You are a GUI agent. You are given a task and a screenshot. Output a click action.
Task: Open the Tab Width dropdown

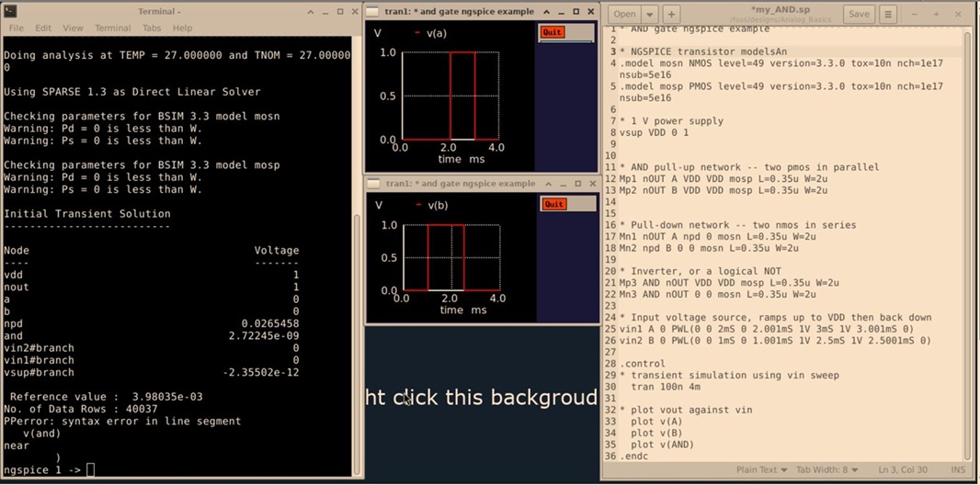[x=828, y=469]
